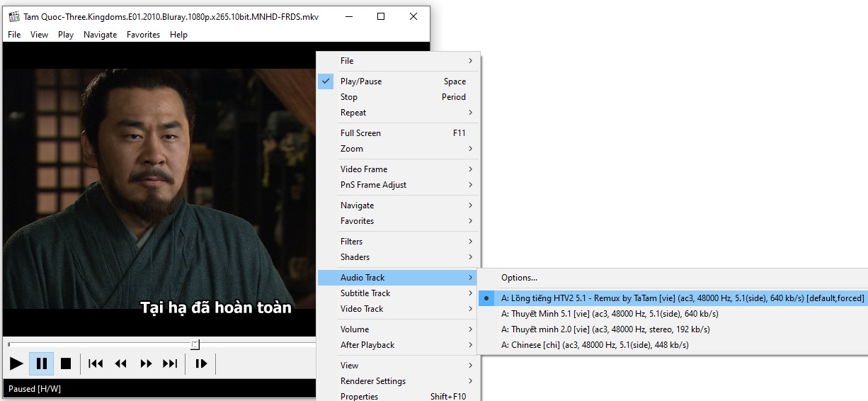Image resolution: width=868 pixels, height=401 pixels.
Task: Click the frame-step icon
Action: point(202,363)
